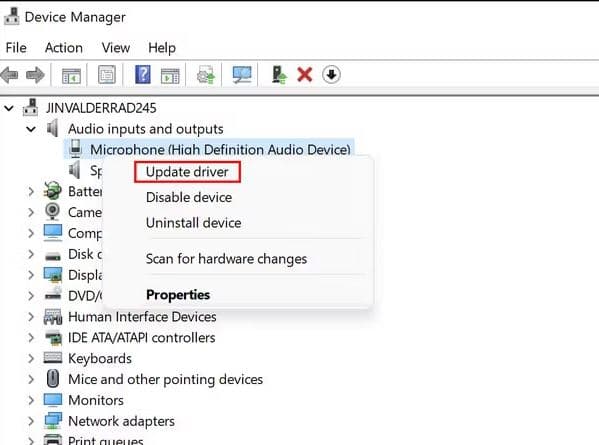Expand the Cameras chevron
Image resolution: width=599 pixels, height=445 pixels.
coord(31,212)
